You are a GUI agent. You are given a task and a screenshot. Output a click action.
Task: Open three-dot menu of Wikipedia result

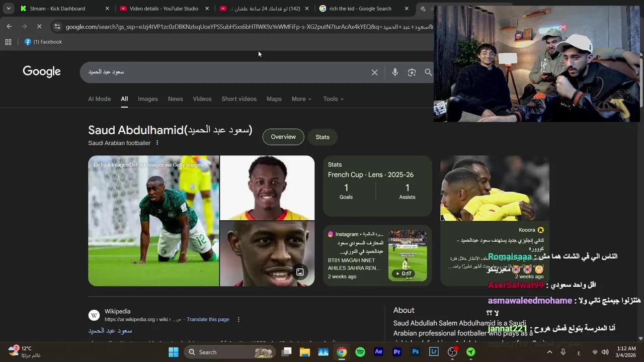238,319
